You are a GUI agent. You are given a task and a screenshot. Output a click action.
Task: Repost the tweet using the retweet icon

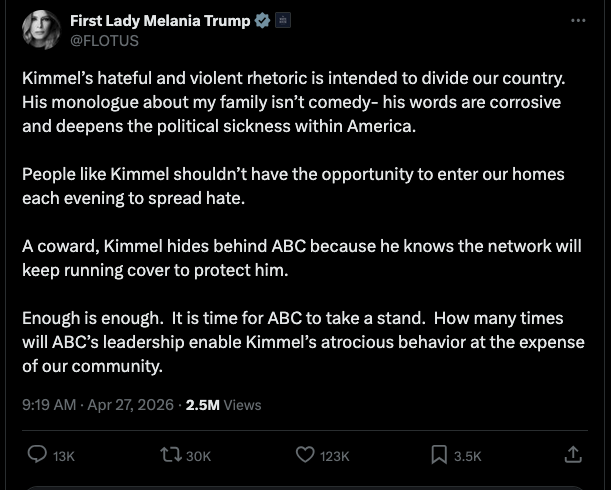pyautogui.click(x=171, y=455)
